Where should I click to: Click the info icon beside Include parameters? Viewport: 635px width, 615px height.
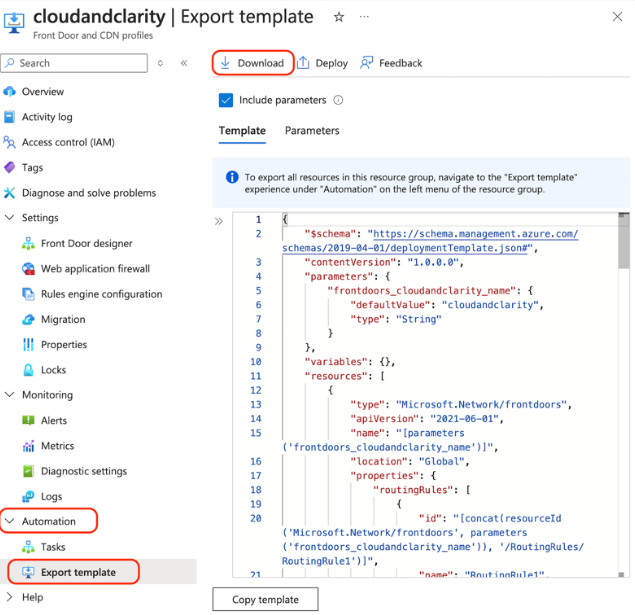tap(338, 100)
